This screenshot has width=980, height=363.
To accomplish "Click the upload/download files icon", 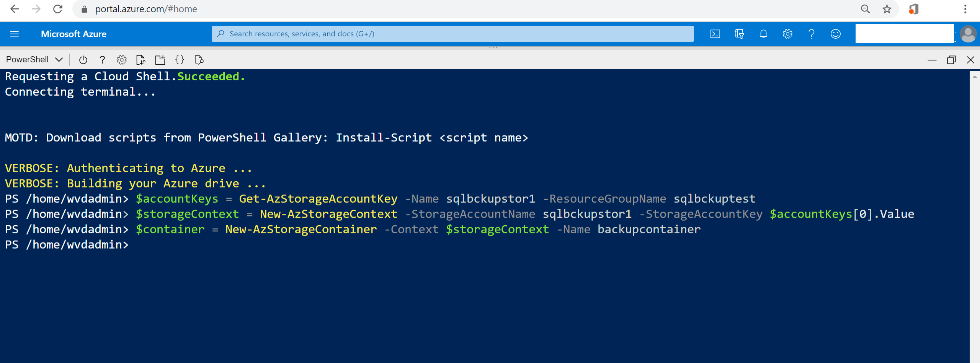I will click(x=141, y=60).
